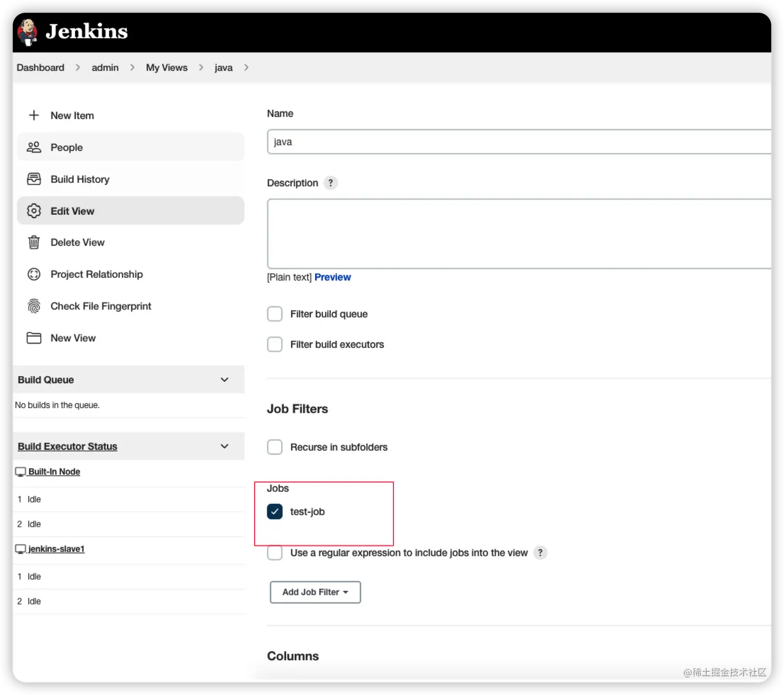Click the Columns section heading
Viewport: 784px width, 695px height.
pyautogui.click(x=293, y=656)
